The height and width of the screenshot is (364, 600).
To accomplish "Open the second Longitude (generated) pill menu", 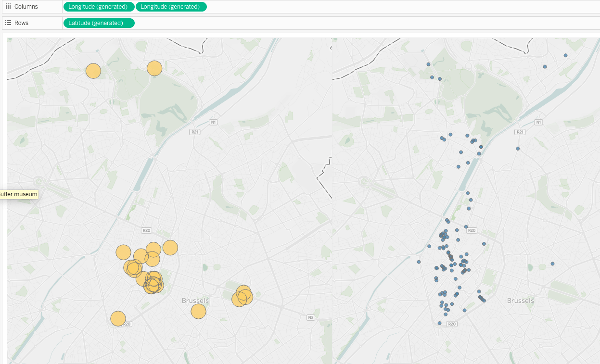I will (x=202, y=7).
